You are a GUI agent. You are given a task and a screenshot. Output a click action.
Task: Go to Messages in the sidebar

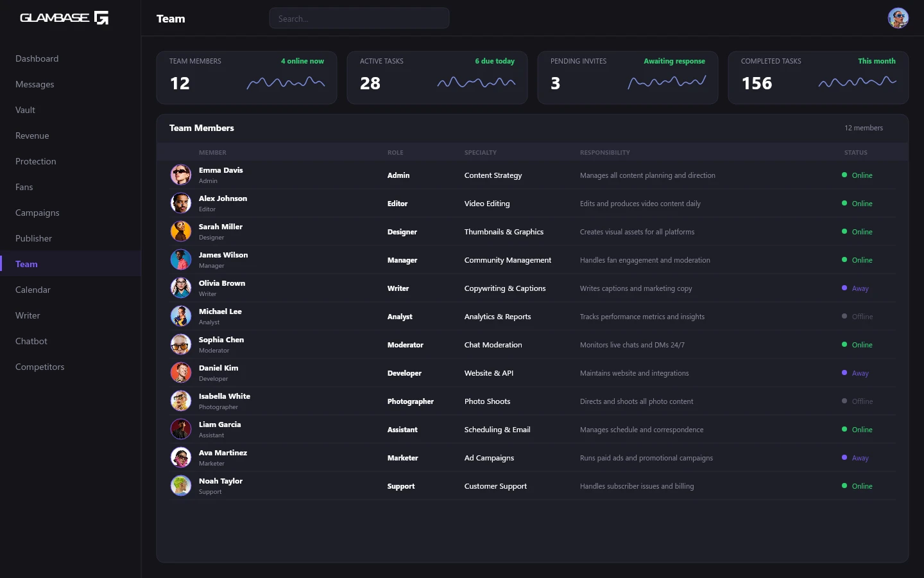35,84
